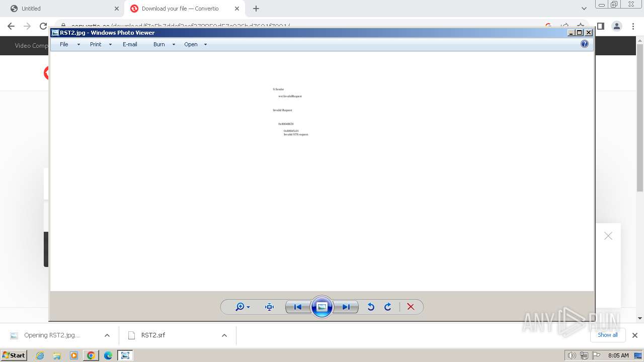Open the Chrome profile icon
This screenshot has height=362, width=644.
pos(617,26)
